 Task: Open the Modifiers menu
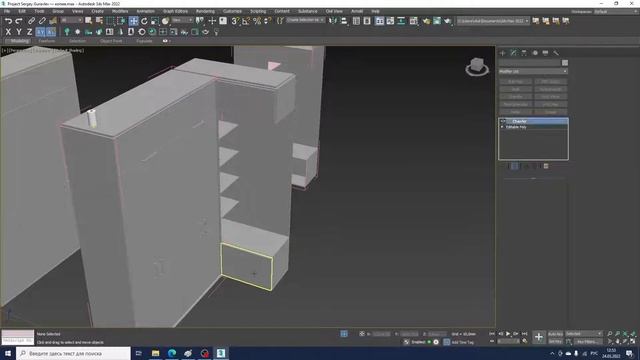pos(120,11)
